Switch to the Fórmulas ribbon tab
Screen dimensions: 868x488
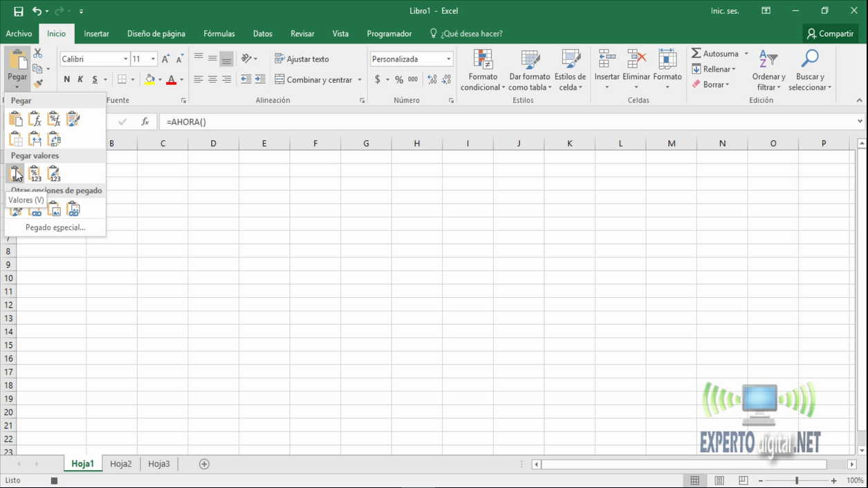(x=219, y=33)
